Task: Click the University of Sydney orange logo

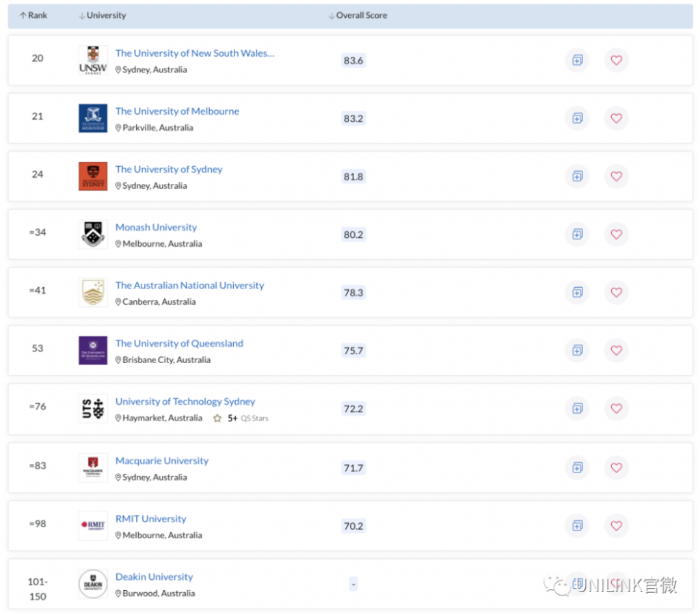Action: [x=93, y=176]
